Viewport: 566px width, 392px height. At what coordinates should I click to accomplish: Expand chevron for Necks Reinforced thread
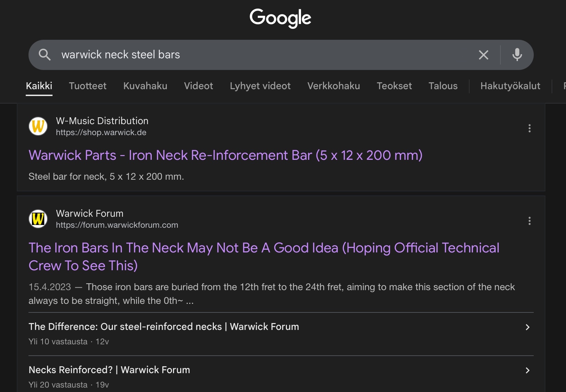[x=528, y=370]
